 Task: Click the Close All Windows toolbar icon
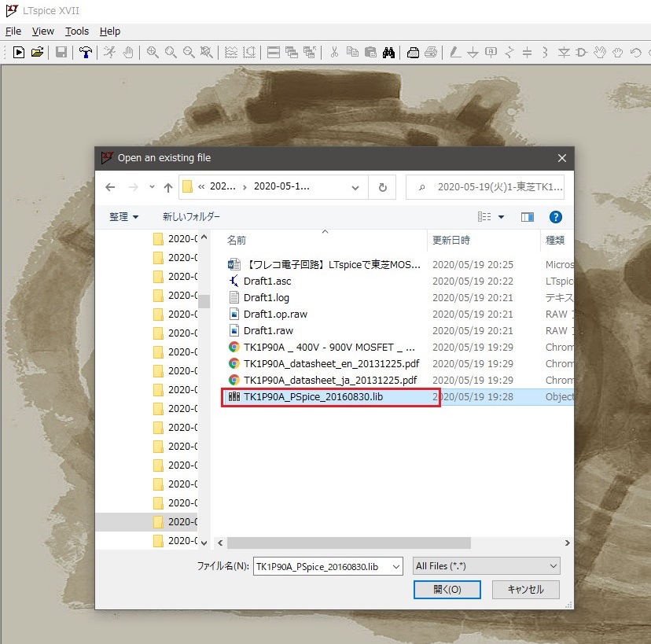[310, 53]
